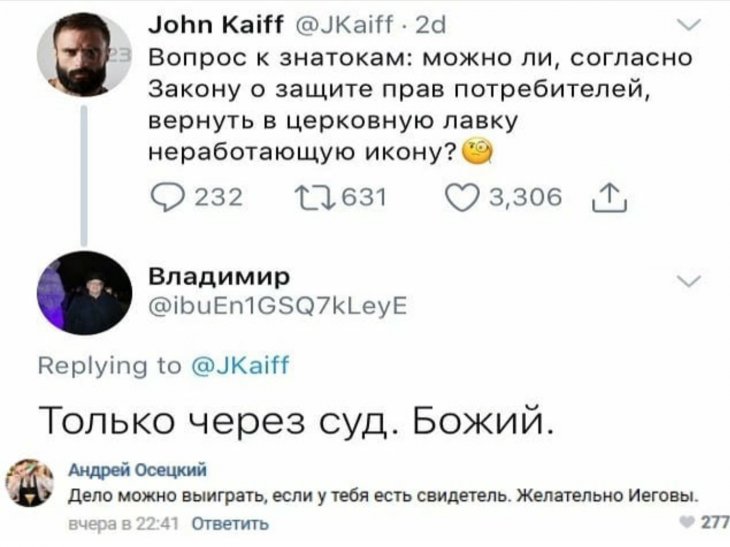Retweet John Kaiff's tweet via arrows icon
The height and width of the screenshot is (547, 730).
pos(315,198)
